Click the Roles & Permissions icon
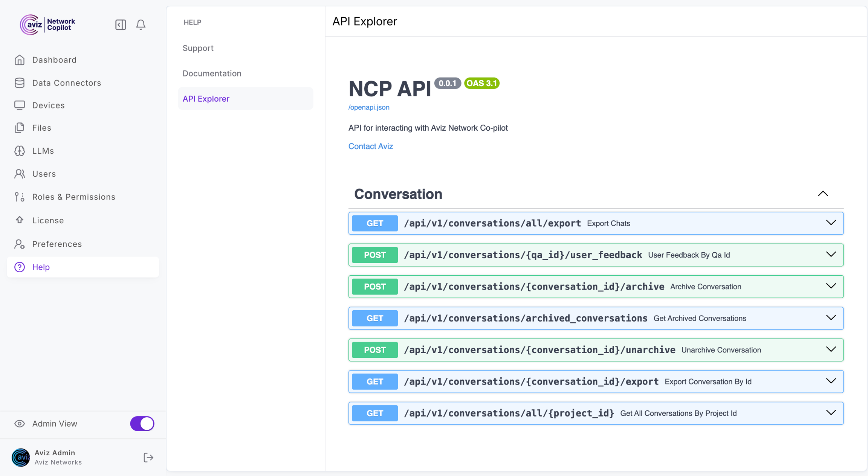The width and height of the screenshot is (868, 476). pyautogui.click(x=20, y=197)
